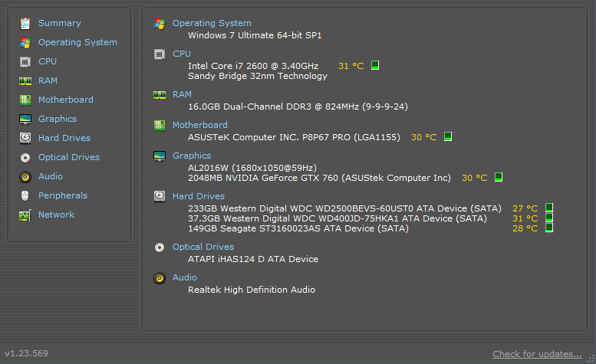Screen dimensions: 596x364
Task: Open Operating System page in sidebar
Action: point(77,42)
